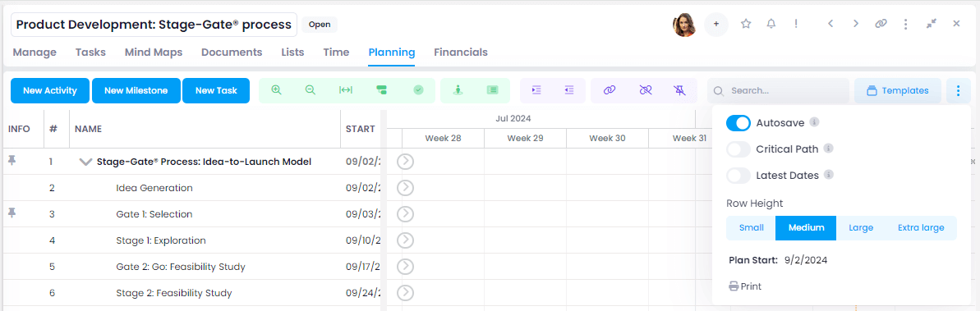Enable the Latest Dates toggle
Image resolution: width=980 pixels, height=311 pixels.
pyautogui.click(x=738, y=176)
